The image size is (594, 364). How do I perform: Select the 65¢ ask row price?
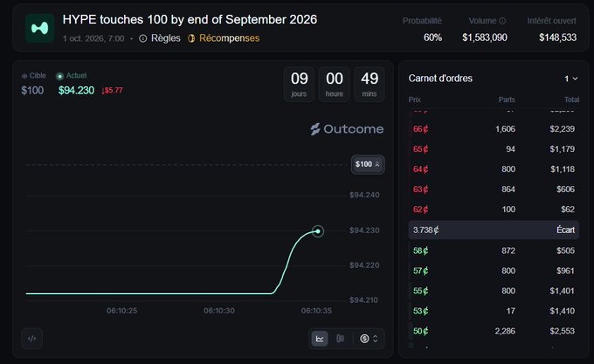(420, 149)
